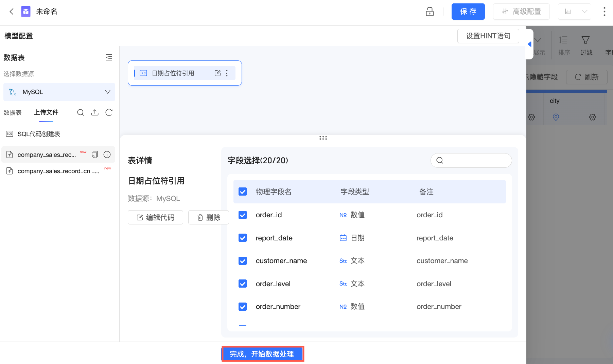The width and height of the screenshot is (613, 364).
Task: Open the 数值 type selector for order_number
Action: pos(352,307)
